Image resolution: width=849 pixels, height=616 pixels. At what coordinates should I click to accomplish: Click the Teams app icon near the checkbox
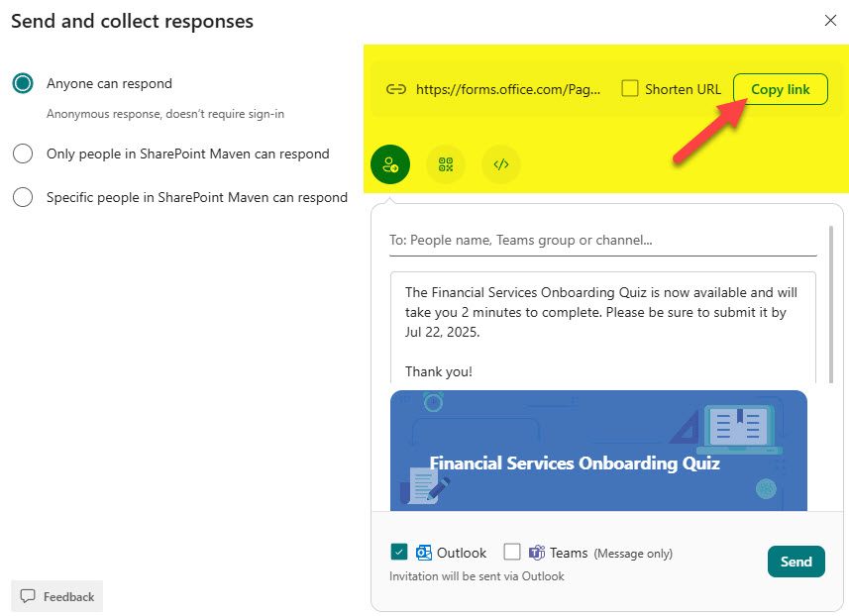coord(536,553)
